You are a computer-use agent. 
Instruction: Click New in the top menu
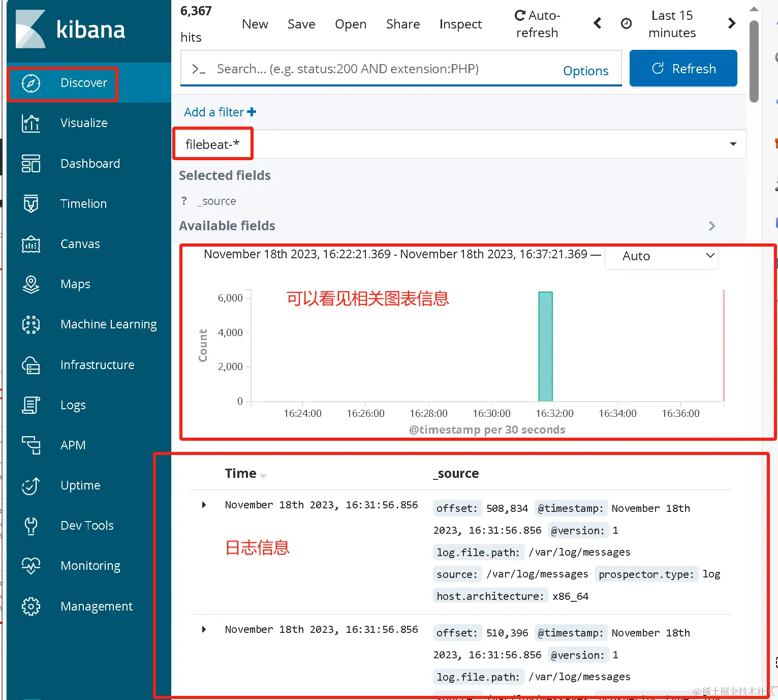pos(255,24)
